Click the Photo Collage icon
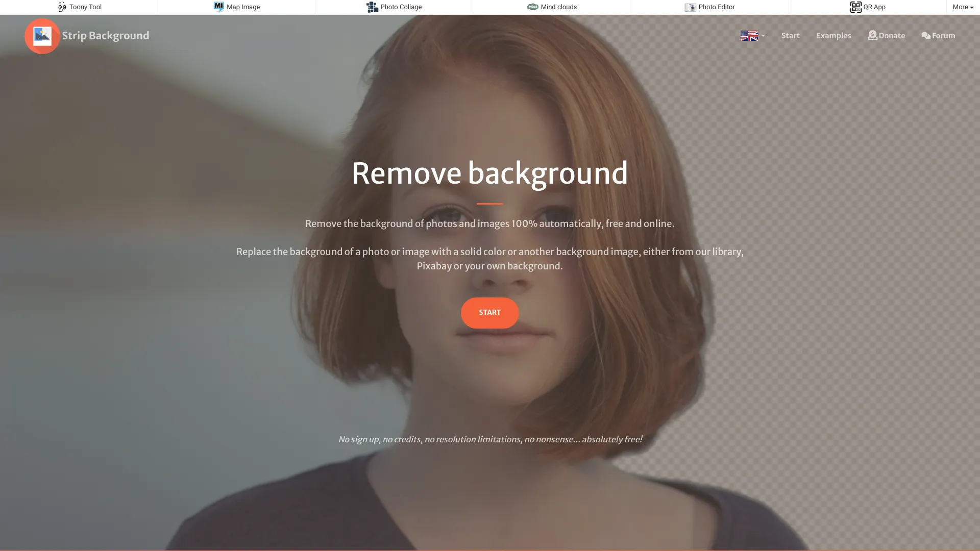Viewport: 980px width, 551px height. pos(372,7)
